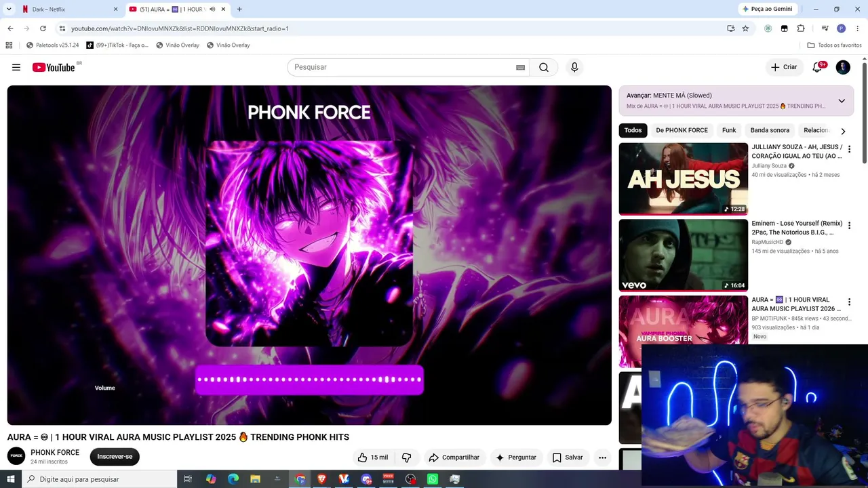Open the Criar menu
Image resolution: width=868 pixels, height=488 pixels.
(785, 67)
